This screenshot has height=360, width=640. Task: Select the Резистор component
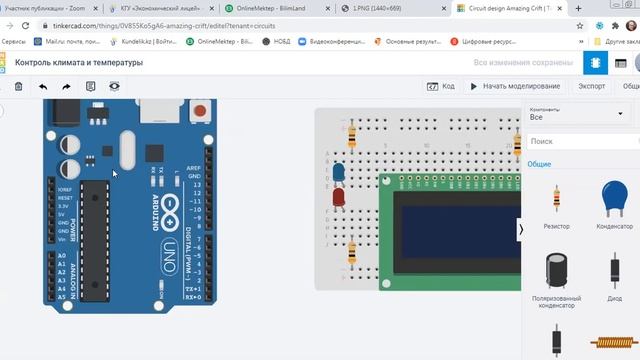coord(556,206)
